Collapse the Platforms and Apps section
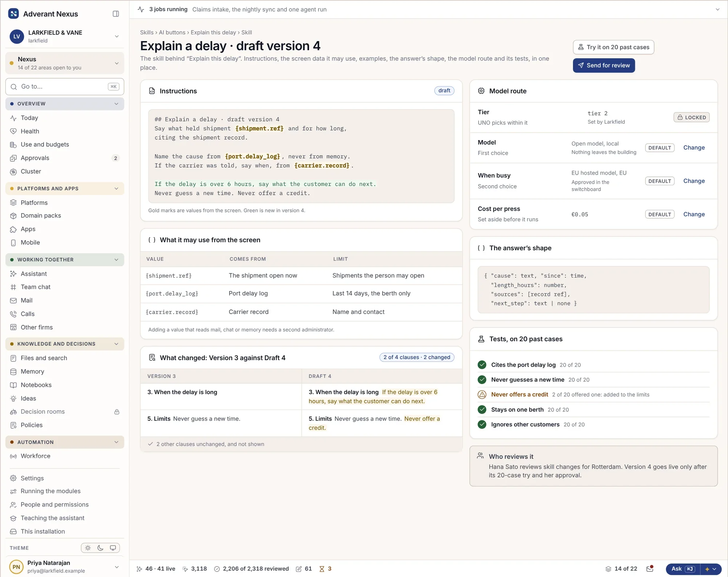The width and height of the screenshot is (728, 577). tap(65, 188)
